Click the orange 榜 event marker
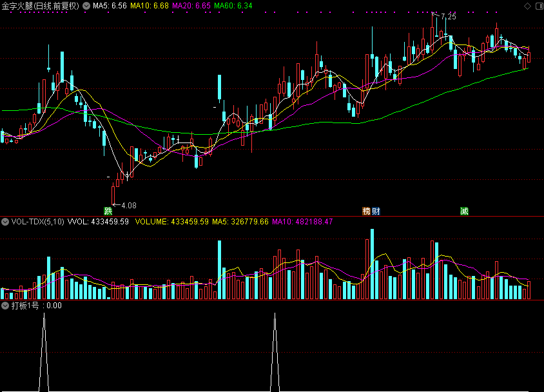Viewport: 544px width, 392px height. (x=366, y=211)
